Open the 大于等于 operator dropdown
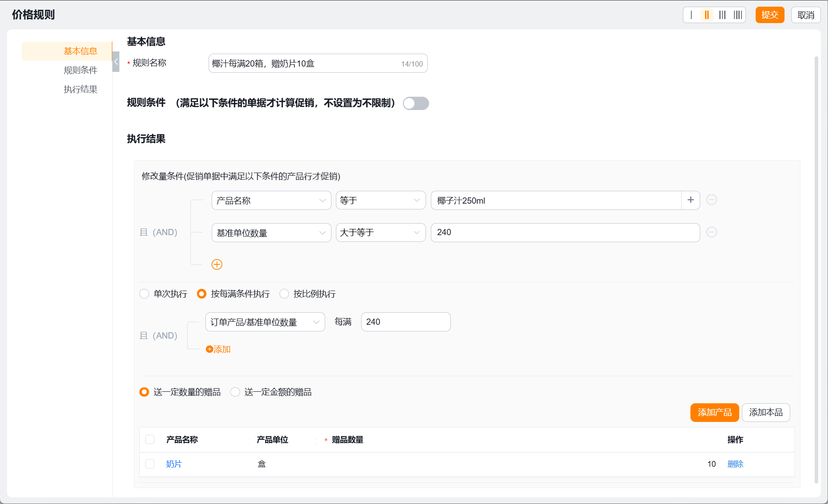This screenshot has width=828, height=504. (381, 233)
